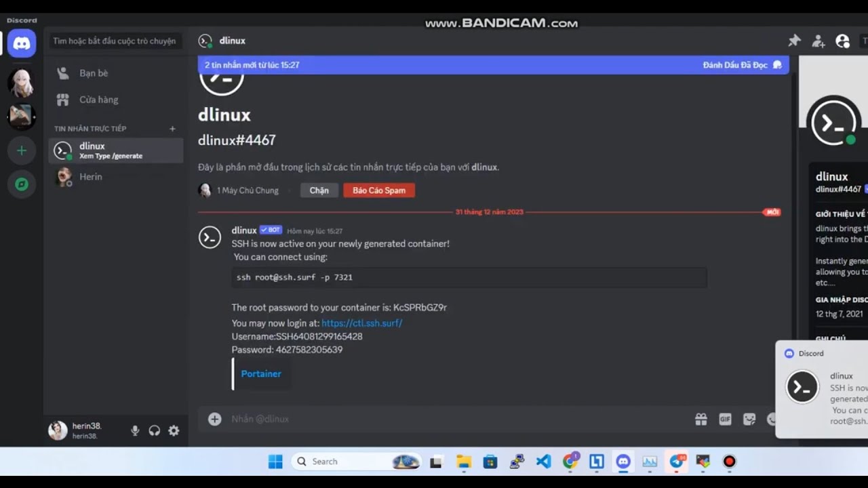
Task: Show pinned messages pin icon
Action: pos(794,41)
